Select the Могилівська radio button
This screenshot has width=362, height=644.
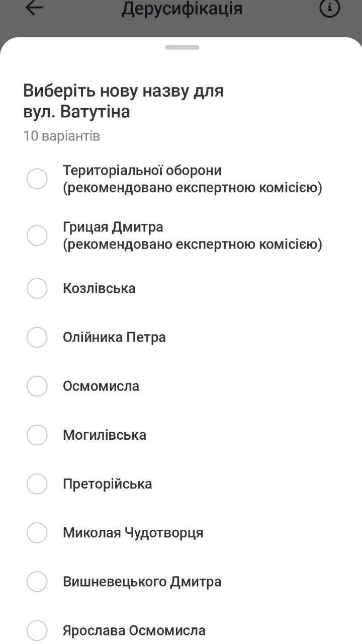(37, 435)
